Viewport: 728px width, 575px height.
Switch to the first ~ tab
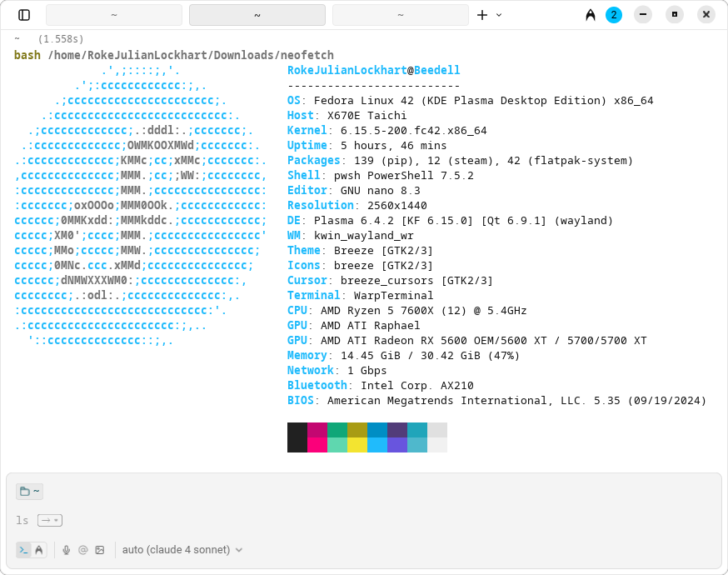tap(114, 15)
